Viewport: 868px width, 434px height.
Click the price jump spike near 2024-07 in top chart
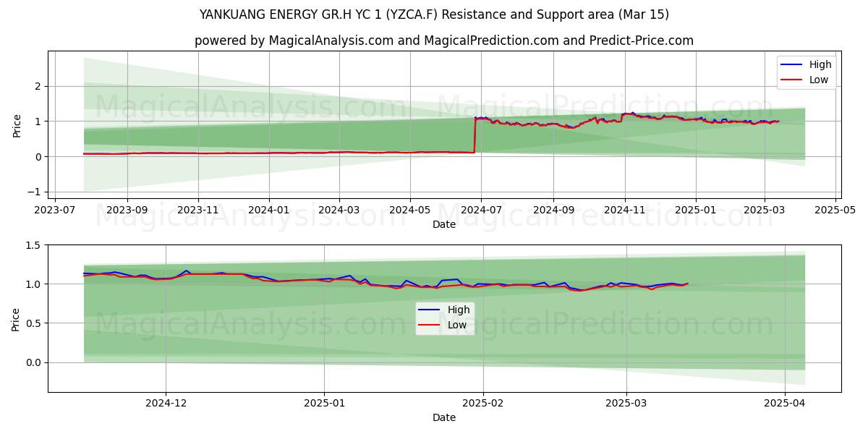click(475, 134)
